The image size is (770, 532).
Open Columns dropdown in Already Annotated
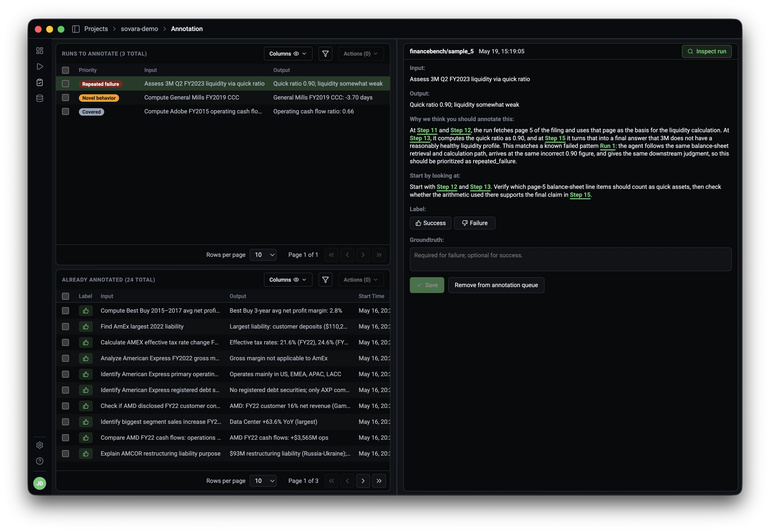click(x=288, y=280)
